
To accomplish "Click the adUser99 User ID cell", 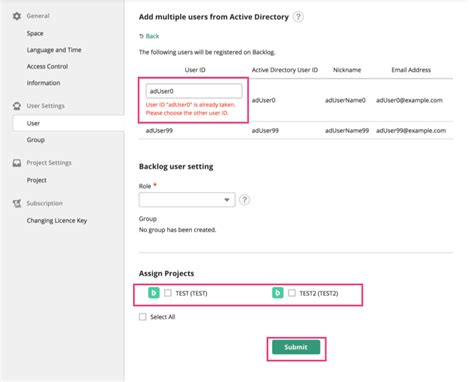I will pos(159,131).
